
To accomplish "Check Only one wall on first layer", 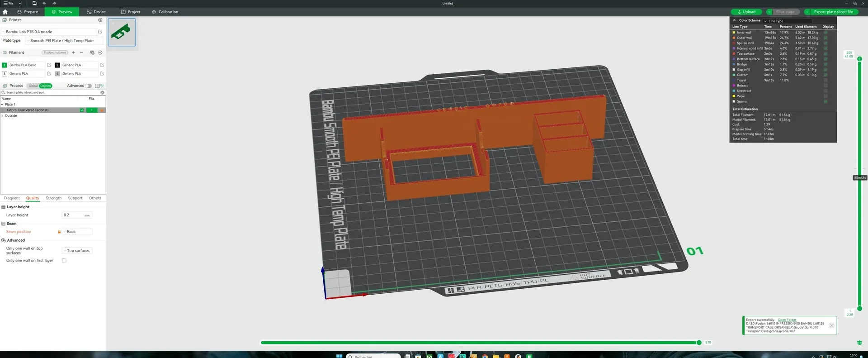I will [x=64, y=261].
